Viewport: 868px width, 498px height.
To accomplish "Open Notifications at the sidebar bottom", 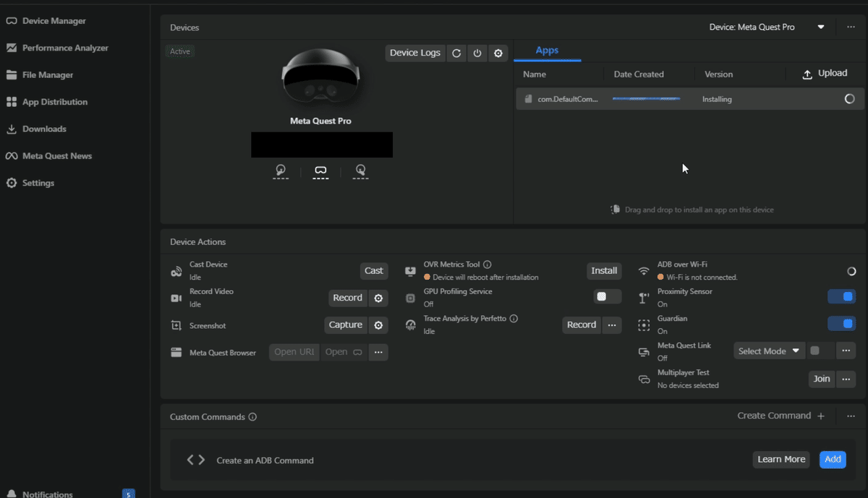I will [x=40, y=494].
